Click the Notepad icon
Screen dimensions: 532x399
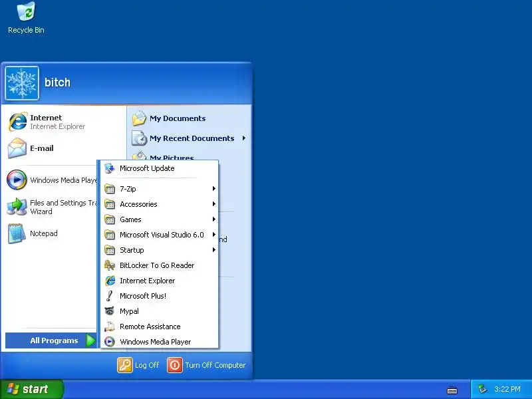tap(17, 233)
